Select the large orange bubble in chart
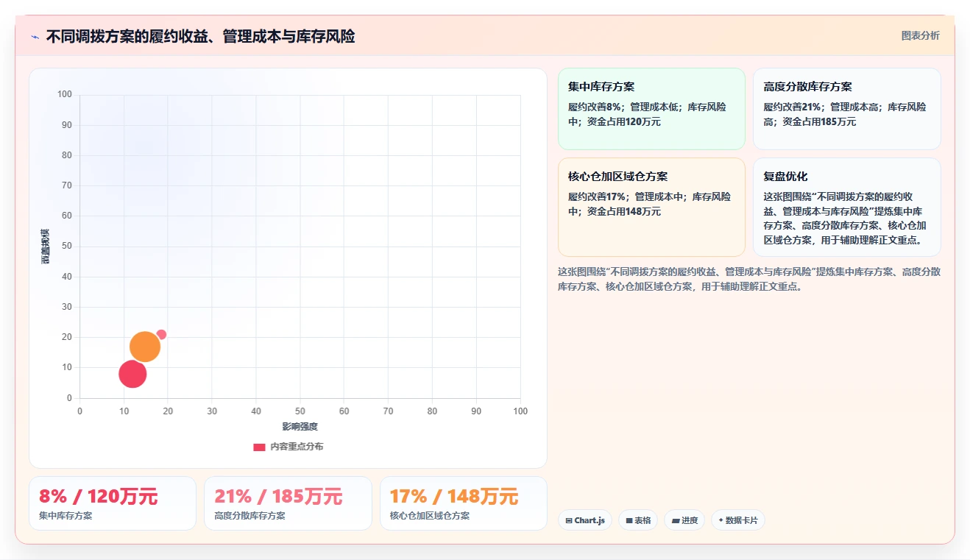Screen dimensions: 970x560 [x=145, y=347]
